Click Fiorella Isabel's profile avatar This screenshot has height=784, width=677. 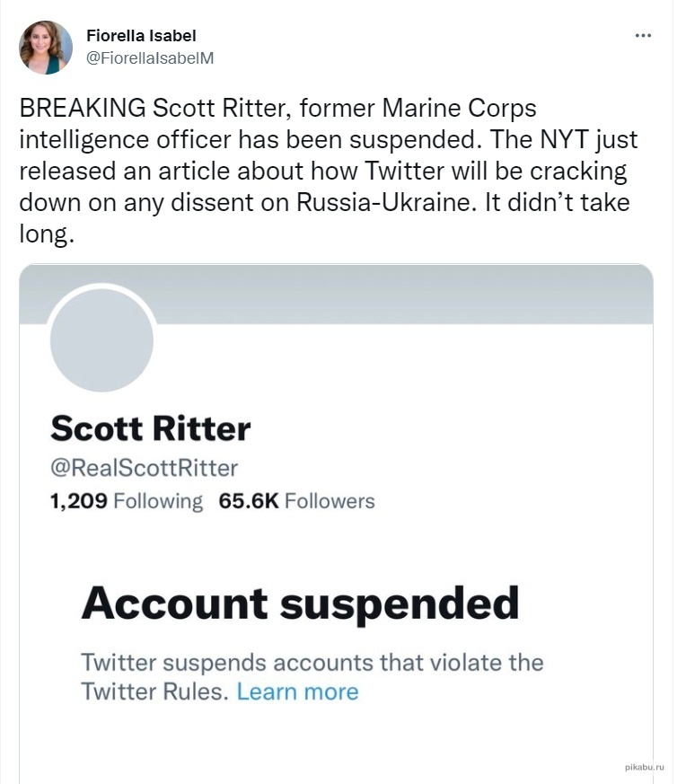[46, 48]
